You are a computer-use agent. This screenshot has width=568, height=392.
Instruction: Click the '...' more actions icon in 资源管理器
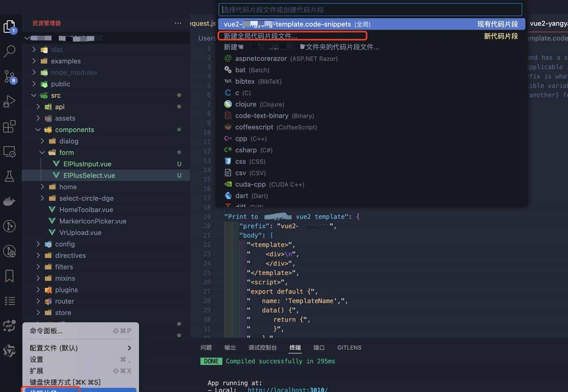[177, 23]
